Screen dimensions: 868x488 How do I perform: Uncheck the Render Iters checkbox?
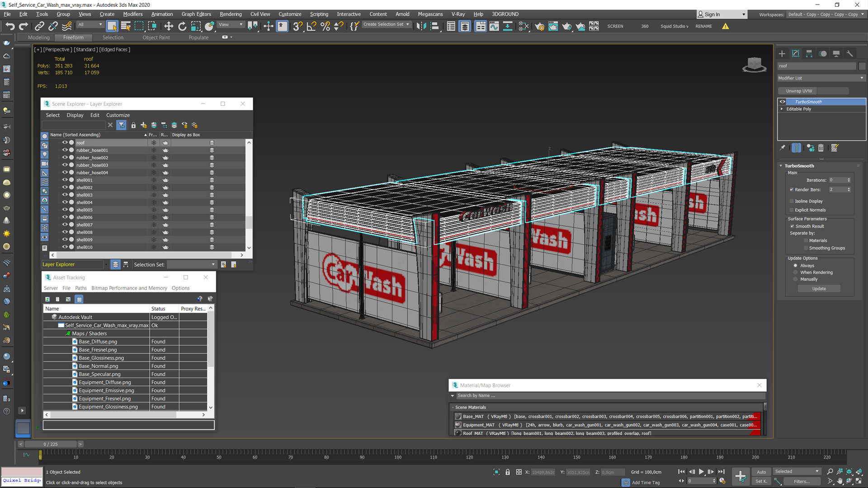point(792,190)
